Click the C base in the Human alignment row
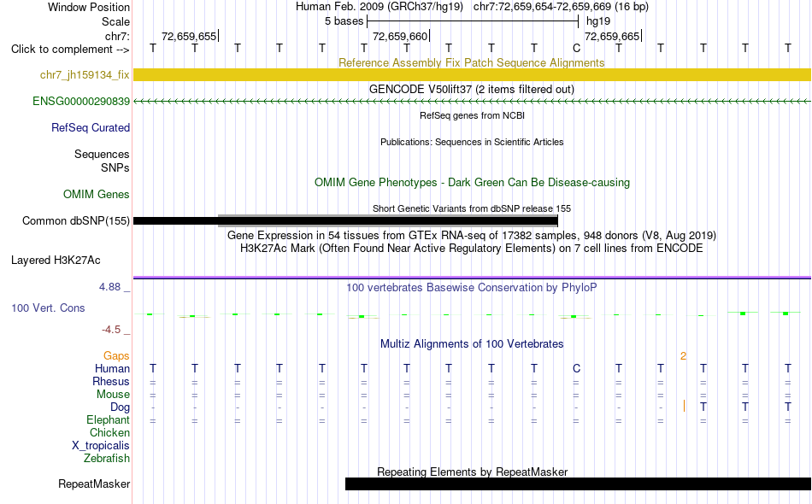The height and width of the screenshot is (504, 812). pyautogui.click(x=576, y=368)
